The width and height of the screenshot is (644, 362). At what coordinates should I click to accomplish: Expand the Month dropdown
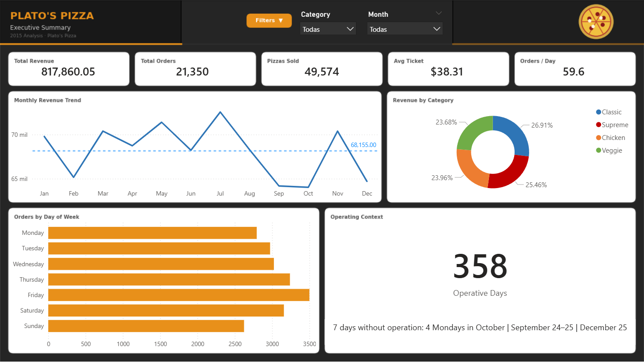point(405,29)
